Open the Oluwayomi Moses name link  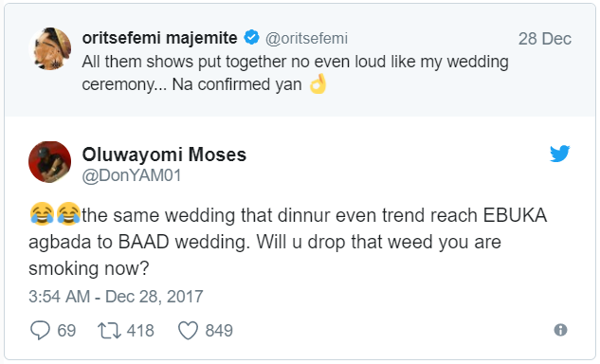[164, 155]
